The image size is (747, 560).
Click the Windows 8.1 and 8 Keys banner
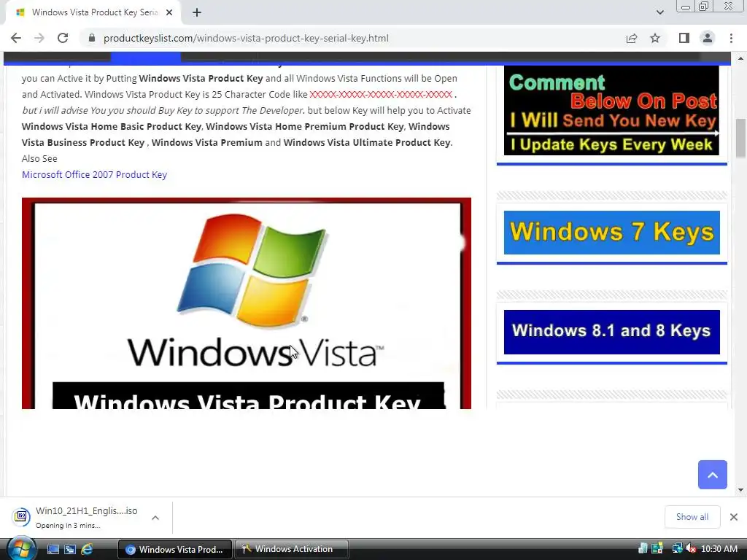(612, 332)
